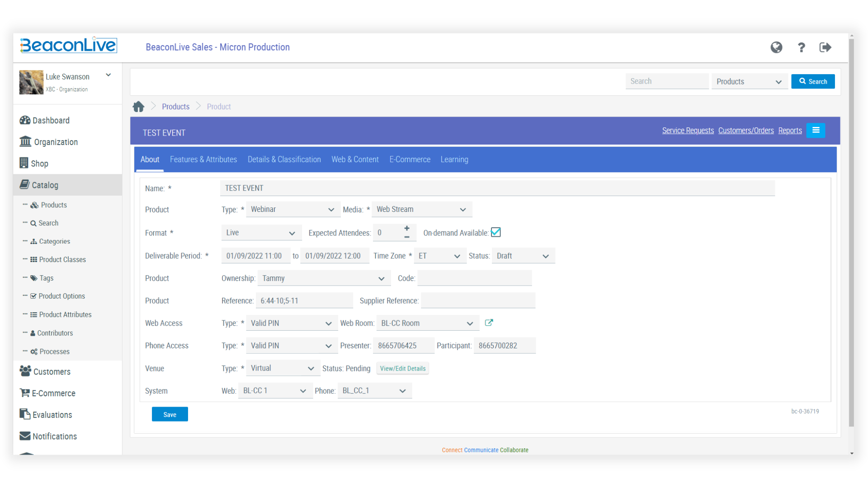
Task: Switch to Features & Attributes tab
Action: pos(203,160)
